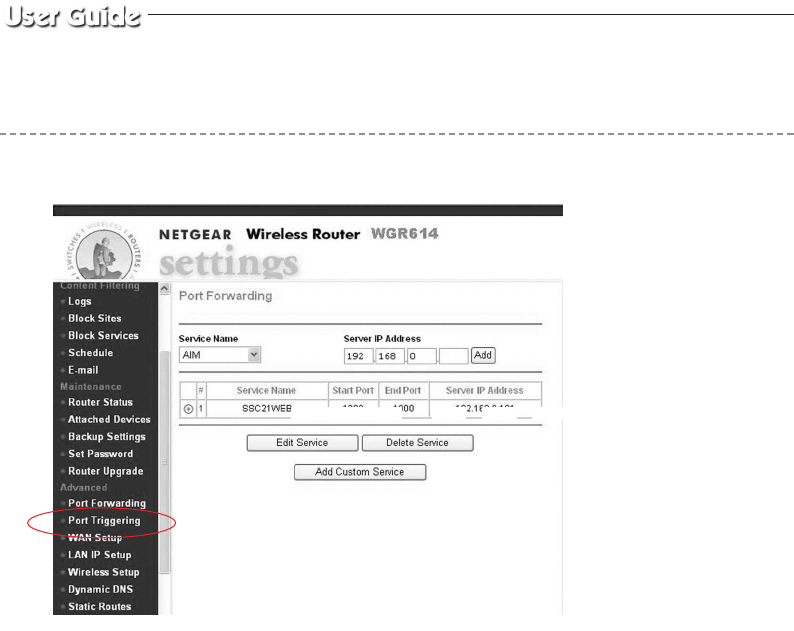Open the Logs page in sidebar
The image size is (794, 631).
click(80, 301)
